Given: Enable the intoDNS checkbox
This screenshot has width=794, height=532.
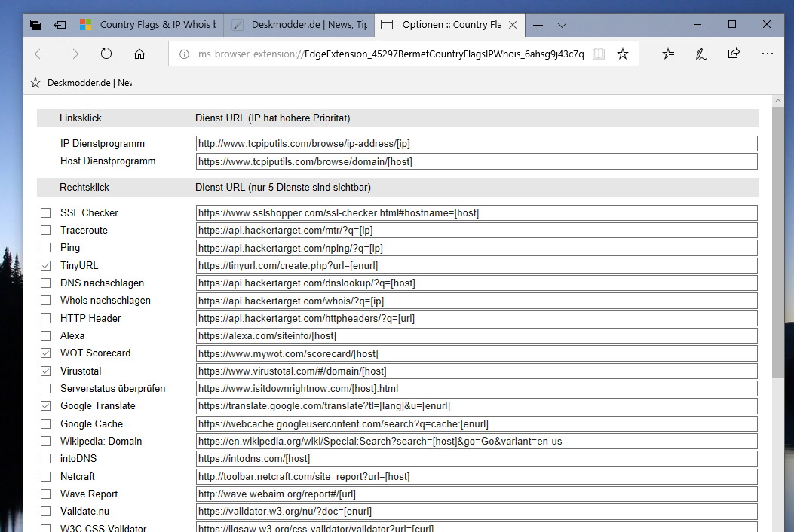Looking at the screenshot, I should [x=45, y=459].
